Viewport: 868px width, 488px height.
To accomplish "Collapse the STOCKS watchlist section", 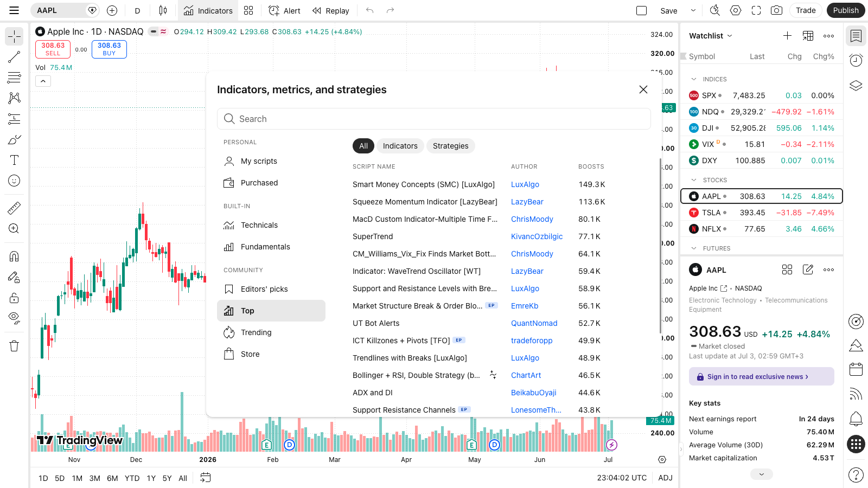I will [x=693, y=180].
